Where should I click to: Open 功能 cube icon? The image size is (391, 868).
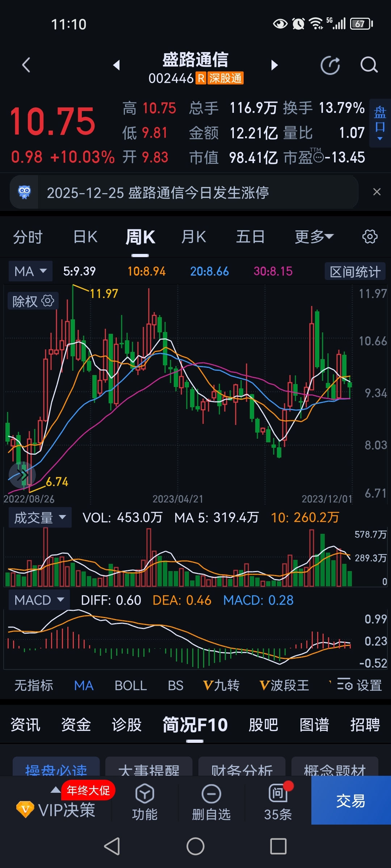click(145, 794)
